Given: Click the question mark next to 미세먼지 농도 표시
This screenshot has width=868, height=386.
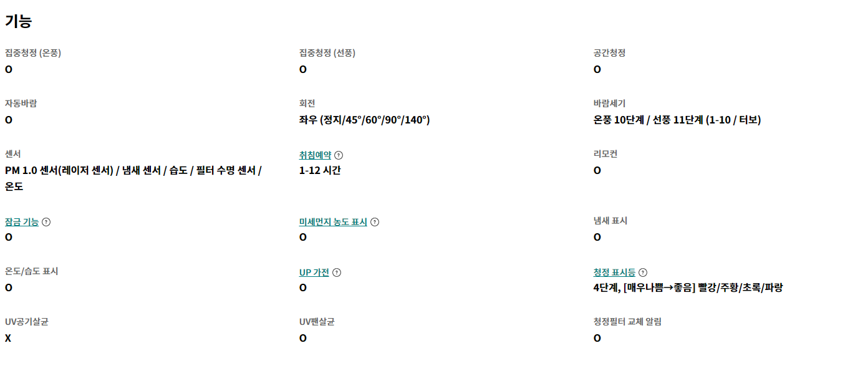Looking at the screenshot, I should pyautogui.click(x=374, y=222).
